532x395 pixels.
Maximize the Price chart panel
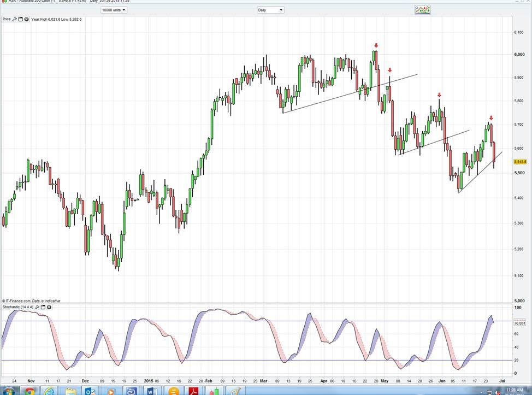[21, 19]
